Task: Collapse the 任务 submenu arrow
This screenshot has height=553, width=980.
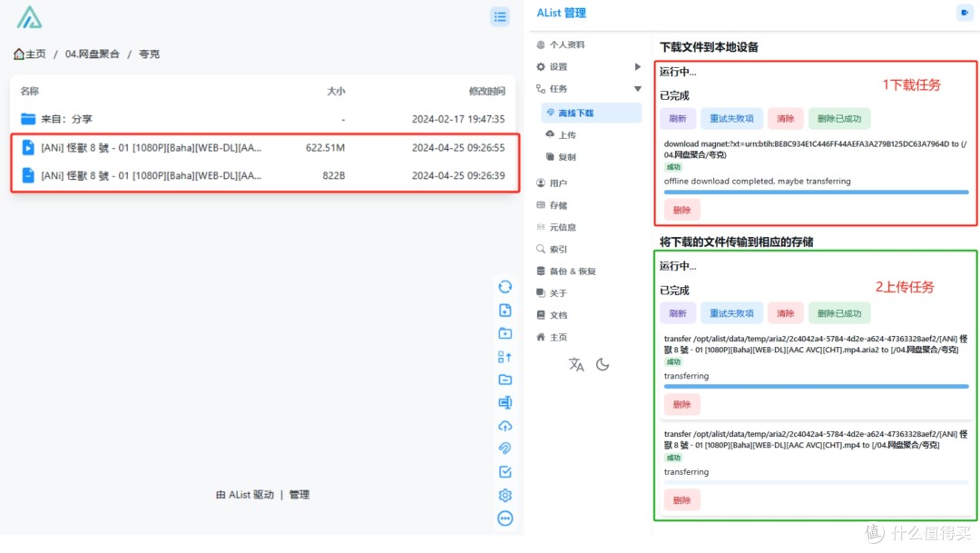Action: click(x=638, y=89)
